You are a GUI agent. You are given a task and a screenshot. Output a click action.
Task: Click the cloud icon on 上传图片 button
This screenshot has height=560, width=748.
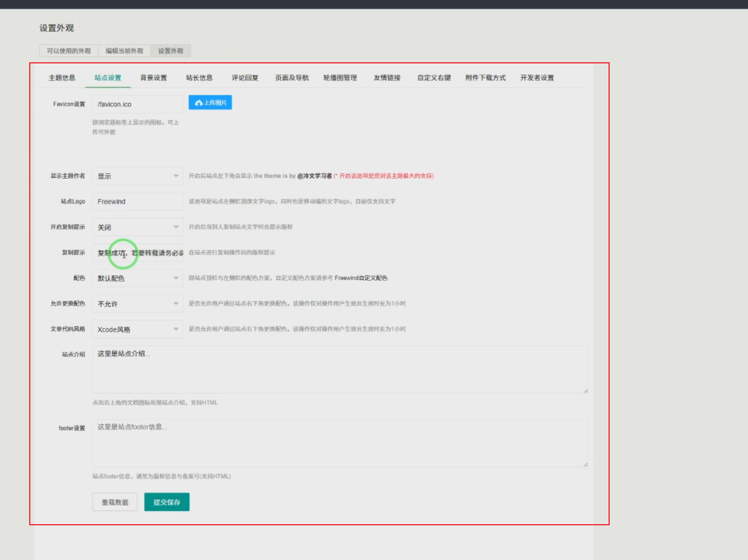199,103
